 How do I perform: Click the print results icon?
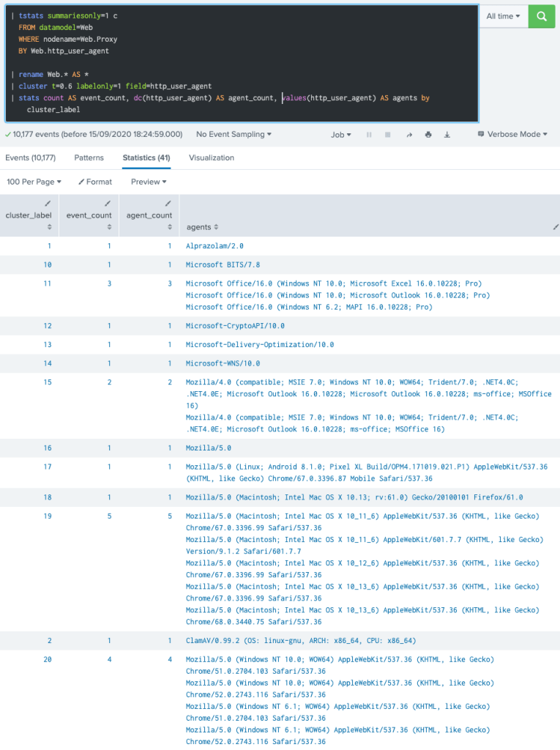click(x=428, y=135)
